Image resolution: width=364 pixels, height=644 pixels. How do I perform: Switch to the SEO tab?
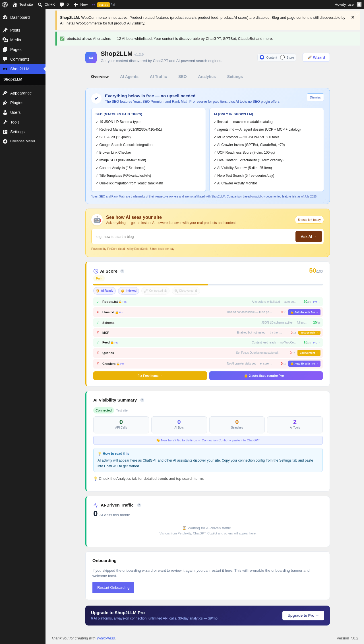coord(183,77)
